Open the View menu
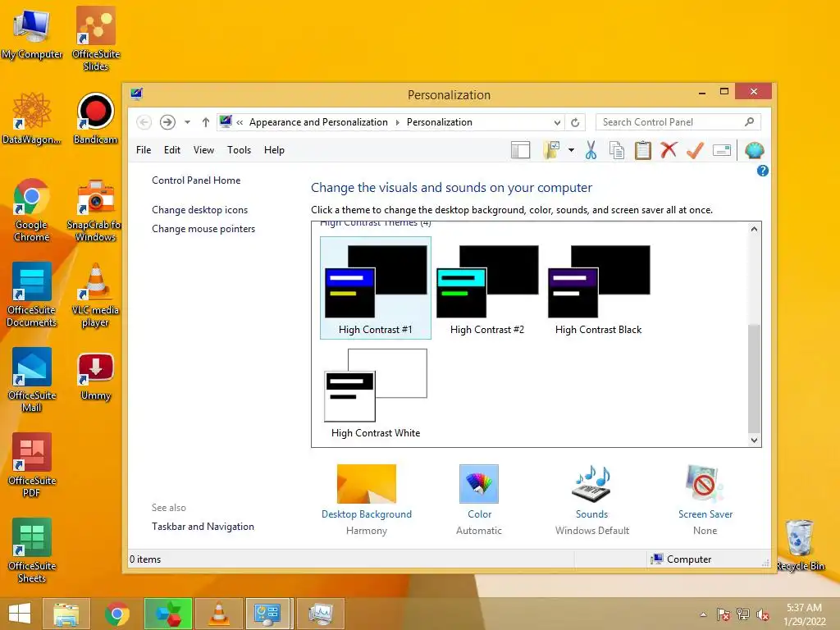The width and height of the screenshot is (840, 630). 203,150
